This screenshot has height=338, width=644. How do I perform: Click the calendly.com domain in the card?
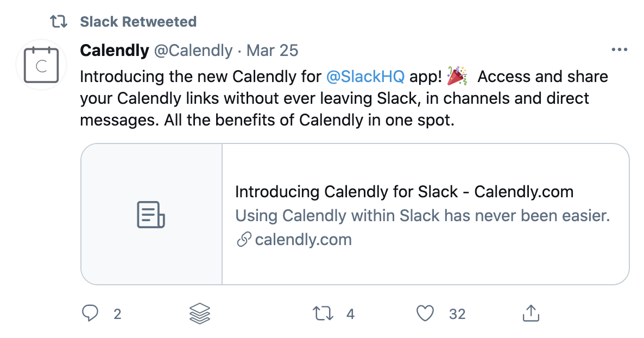(x=303, y=240)
